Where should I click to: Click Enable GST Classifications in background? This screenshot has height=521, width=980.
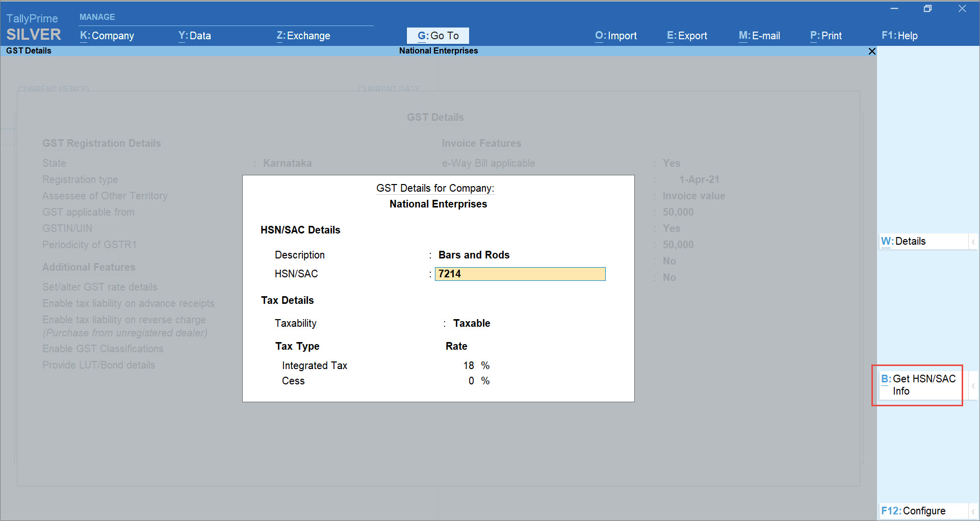[103, 349]
